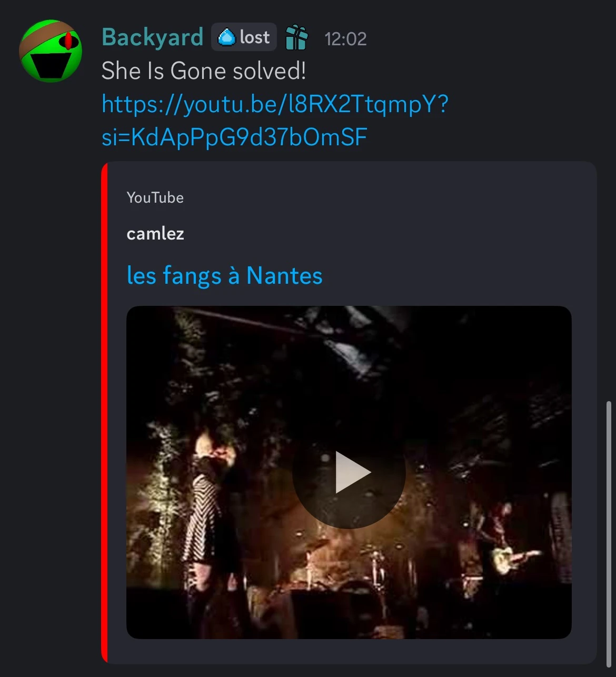This screenshot has width=616, height=677.
Task: Click the "She Is Gone solved!" message text
Action: pos(203,71)
